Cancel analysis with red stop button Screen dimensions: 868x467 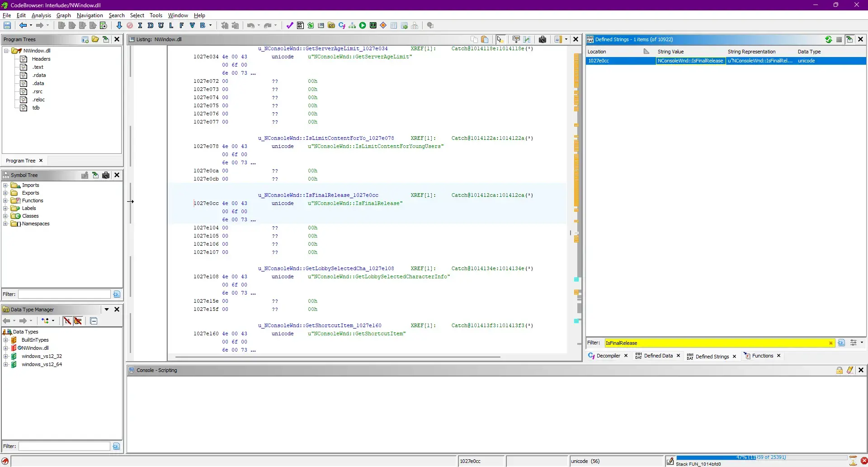click(864, 461)
